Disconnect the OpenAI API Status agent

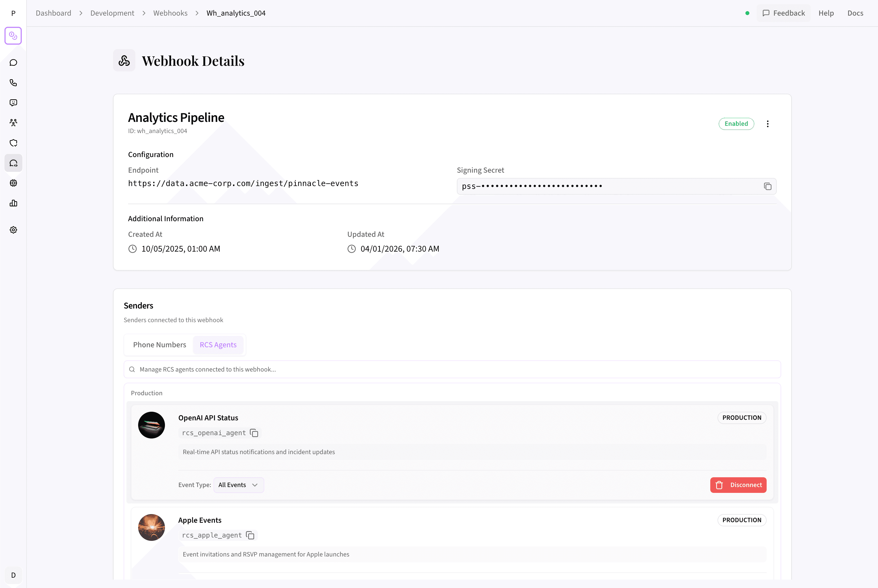(x=738, y=485)
